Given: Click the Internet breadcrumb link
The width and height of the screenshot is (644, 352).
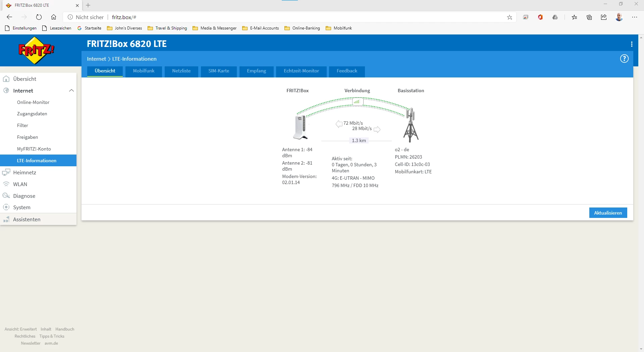Looking at the screenshot, I should tap(96, 59).
